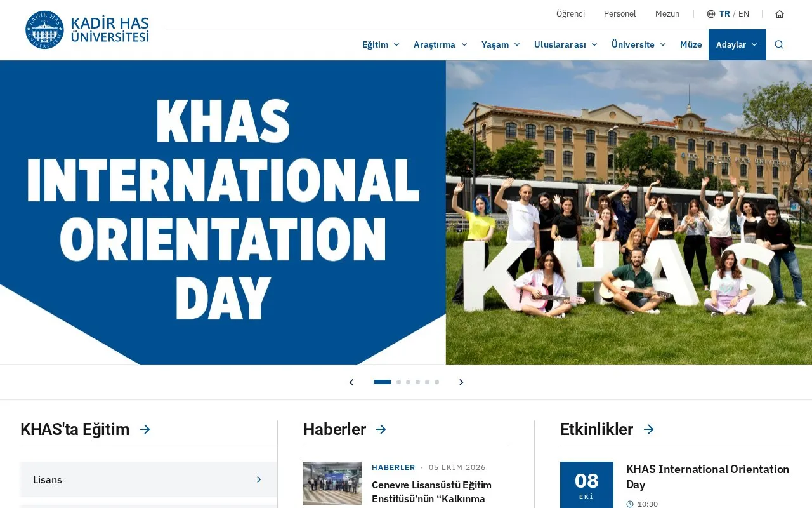812x508 pixels.
Task: Open the Müze menu item
Action: tap(691, 44)
